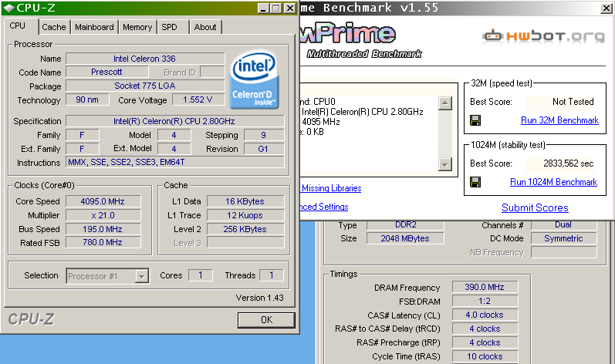Click the FSB:DRAM value '1:2'

click(485, 301)
